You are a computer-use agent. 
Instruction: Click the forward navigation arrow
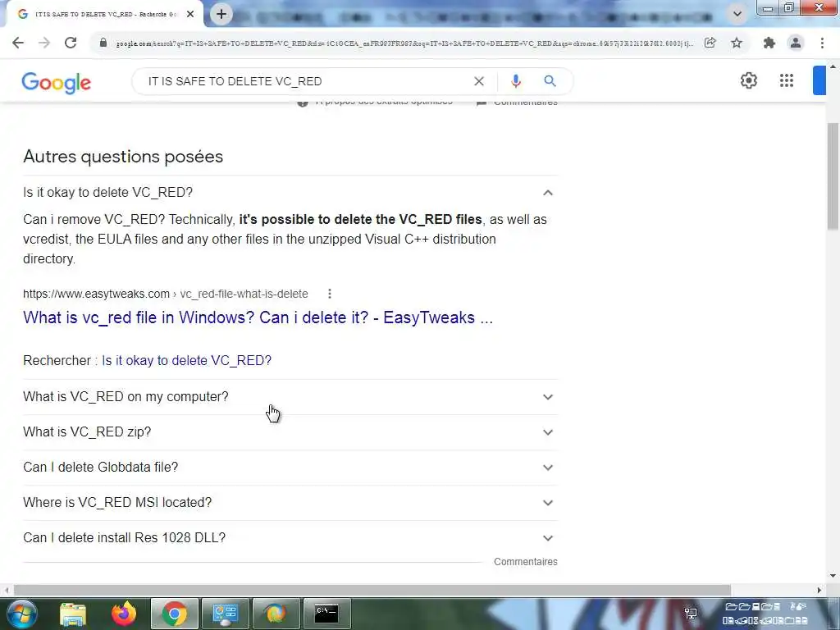44,43
